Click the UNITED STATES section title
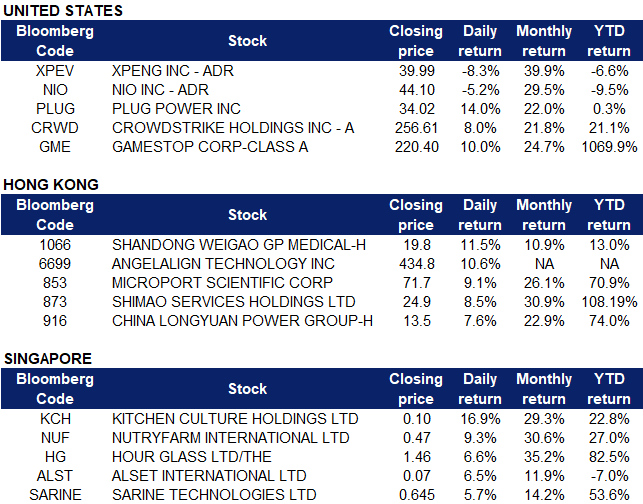643x504 pixels. pyautogui.click(x=64, y=10)
